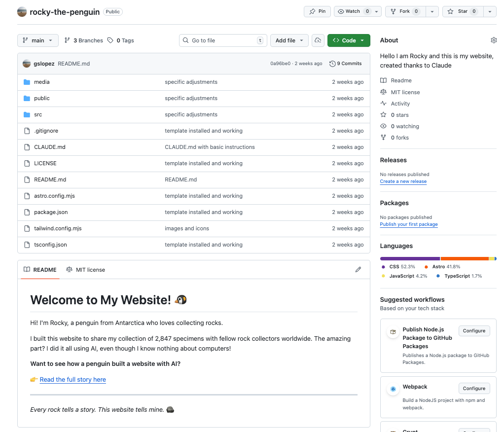Open the About settings gear icon
This screenshot has width=504, height=432.
point(494,40)
